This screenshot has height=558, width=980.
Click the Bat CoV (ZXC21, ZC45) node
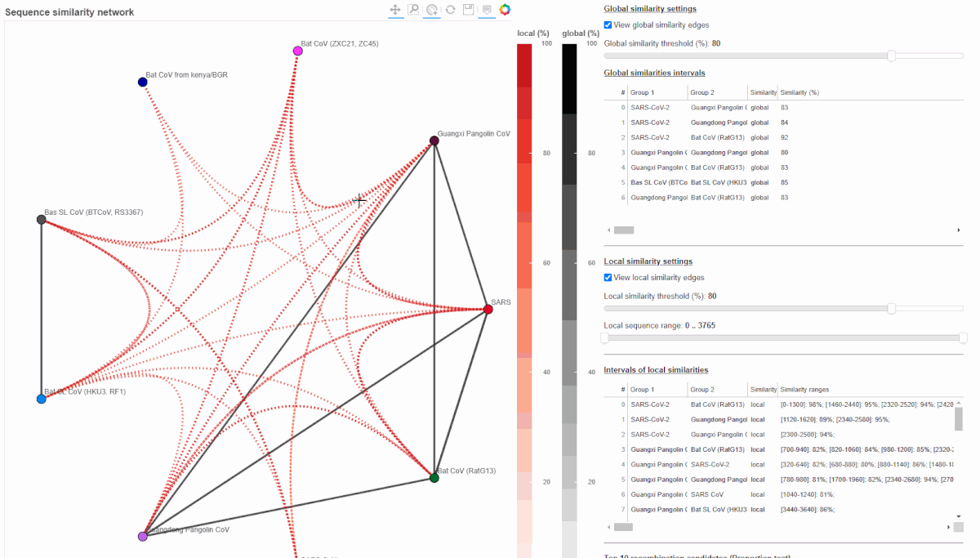tap(297, 51)
